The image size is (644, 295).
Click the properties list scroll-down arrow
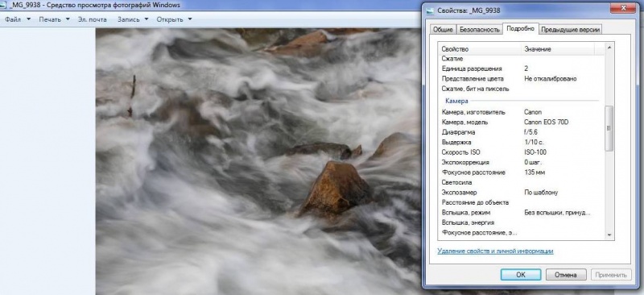coord(609,235)
